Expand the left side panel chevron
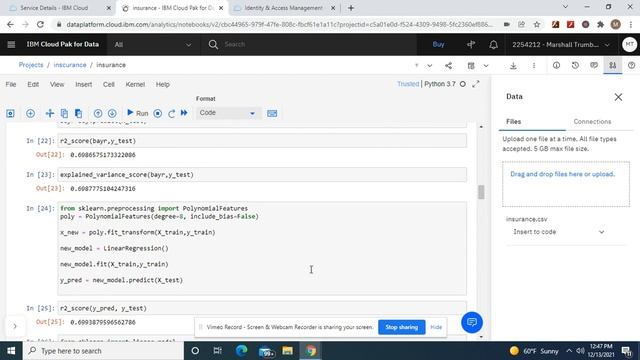The image size is (640, 360). pyautogui.click(x=15, y=326)
